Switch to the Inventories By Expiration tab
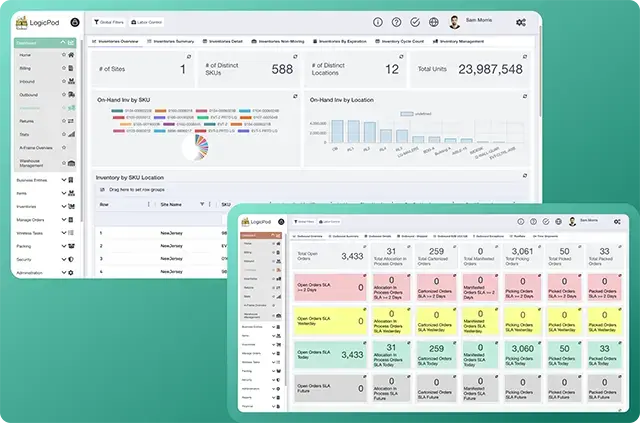 [x=340, y=41]
